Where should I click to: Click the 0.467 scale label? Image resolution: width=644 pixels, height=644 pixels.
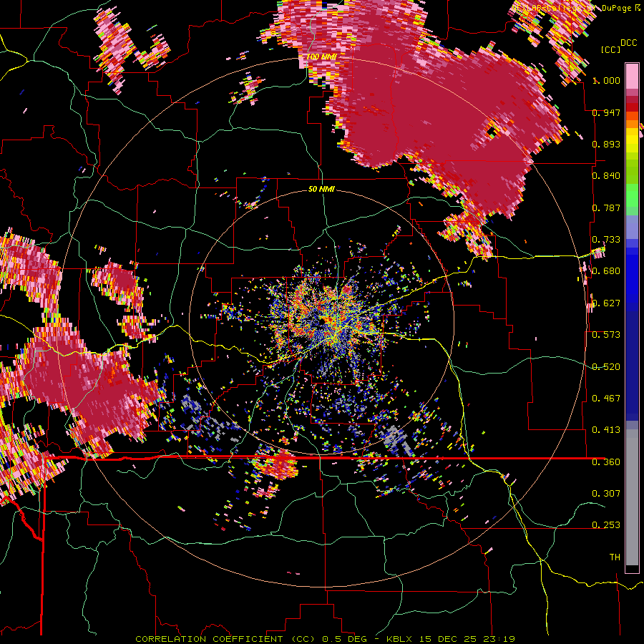point(606,399)
